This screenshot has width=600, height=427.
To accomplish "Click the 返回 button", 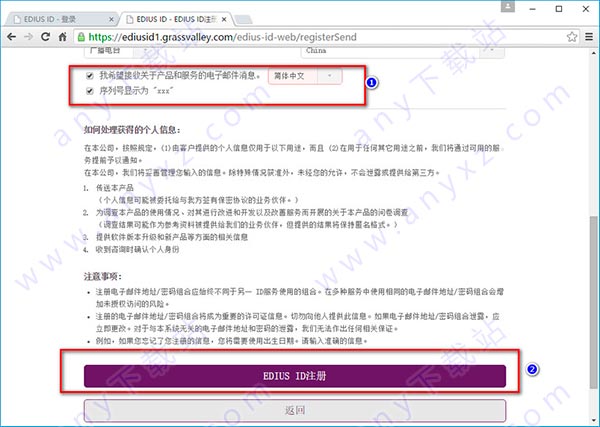I will 295,411.
